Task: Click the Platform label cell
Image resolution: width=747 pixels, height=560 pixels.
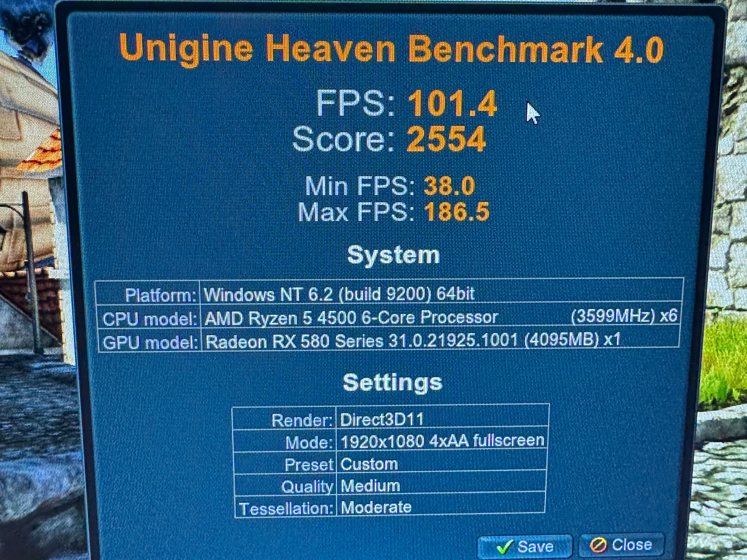Action: [x=148, y=293]
